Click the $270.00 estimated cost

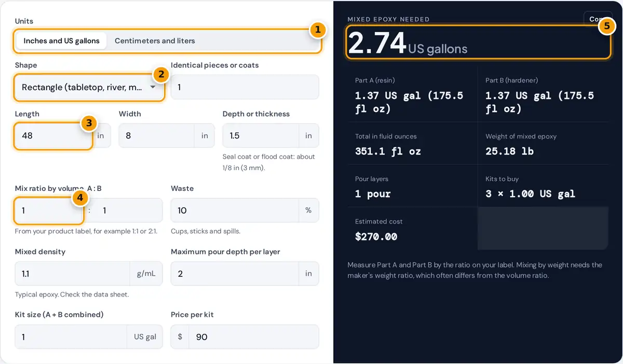(376, 236)
